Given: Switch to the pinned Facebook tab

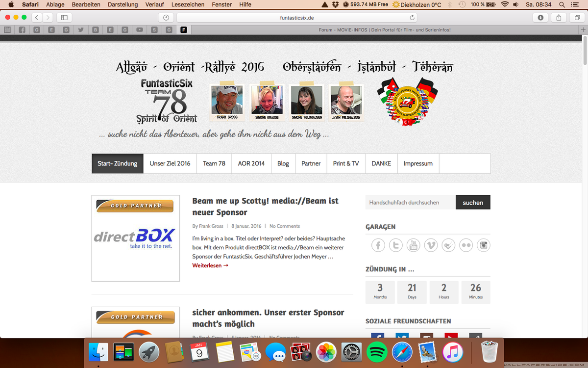Looking at the screenshot, I should [x=22, y=30].
